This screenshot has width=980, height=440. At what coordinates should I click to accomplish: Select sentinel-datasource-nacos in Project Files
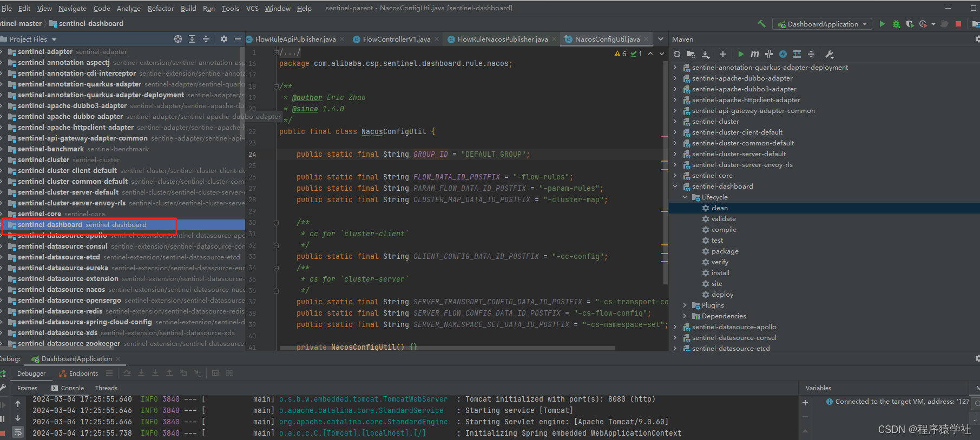122,290
